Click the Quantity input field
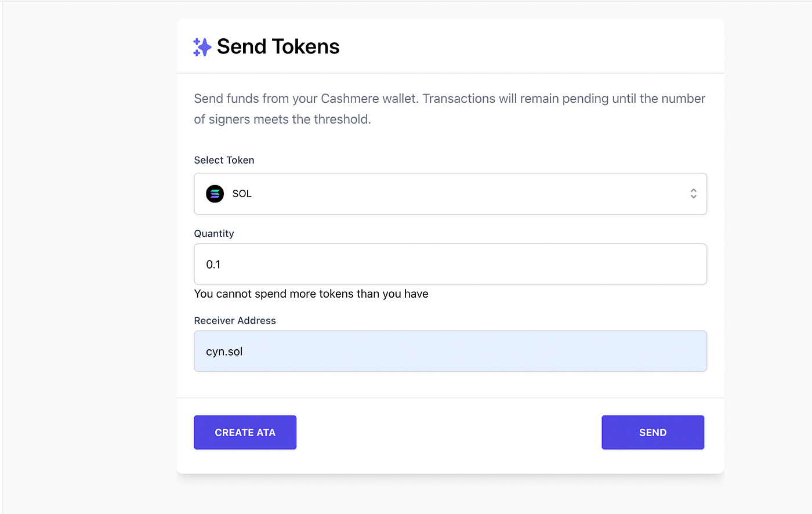The width and height of the screenshot is (812, 514). 450,265
